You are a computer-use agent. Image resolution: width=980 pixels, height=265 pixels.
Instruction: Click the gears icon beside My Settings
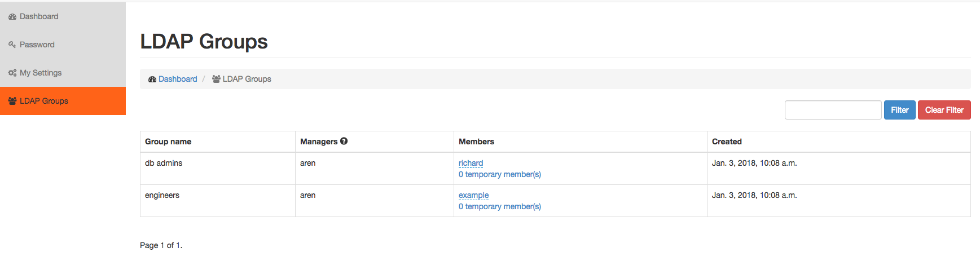[12, 73]
